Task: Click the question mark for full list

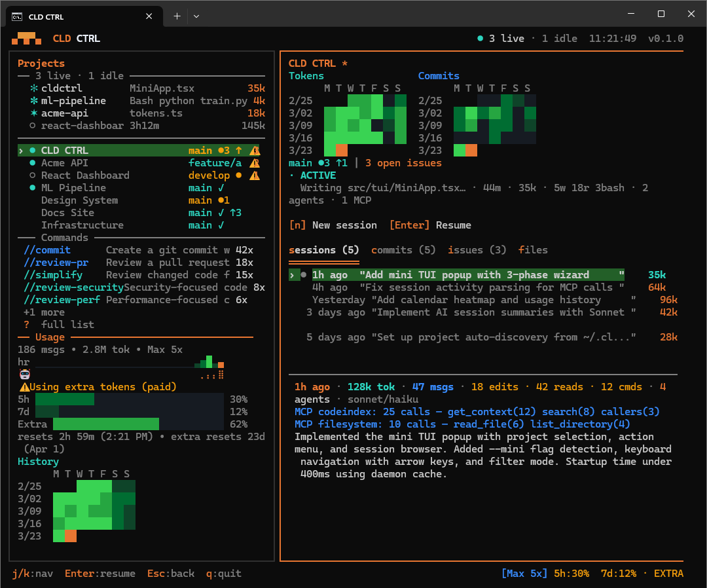Action: pos(27,325)
